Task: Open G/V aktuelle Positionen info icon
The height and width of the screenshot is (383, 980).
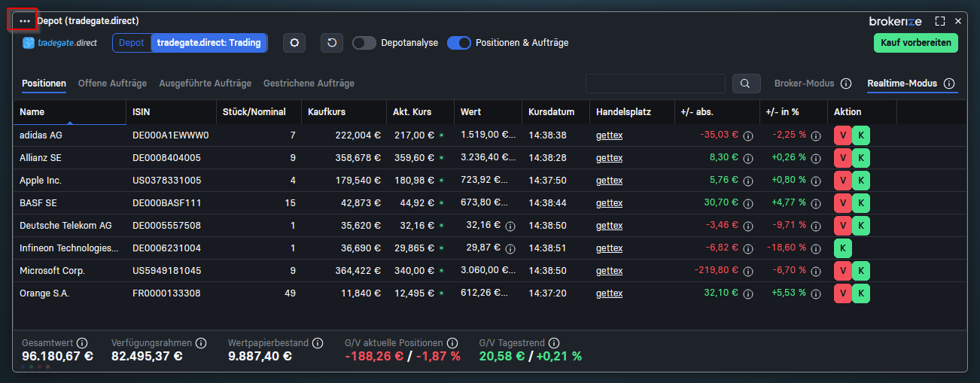Action: 452,343
